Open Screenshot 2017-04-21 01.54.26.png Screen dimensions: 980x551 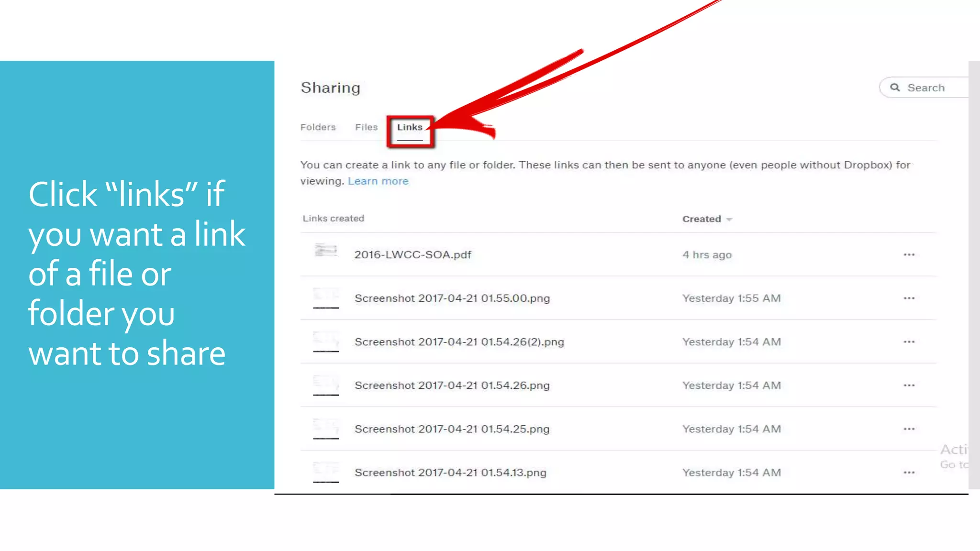[452, 386]
